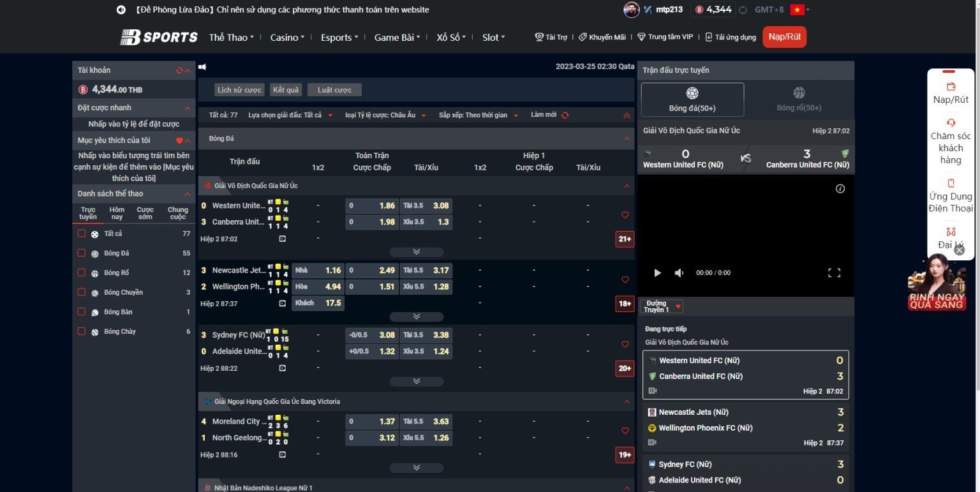Open the mtp213 user avatar
Image resolution: width=980 pixels, height=492 pixels.
tap(631, 10)
